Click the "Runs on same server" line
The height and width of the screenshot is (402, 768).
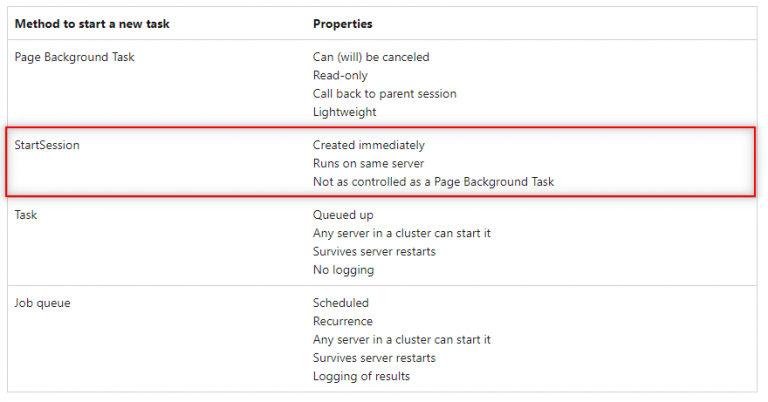point(368,163)
